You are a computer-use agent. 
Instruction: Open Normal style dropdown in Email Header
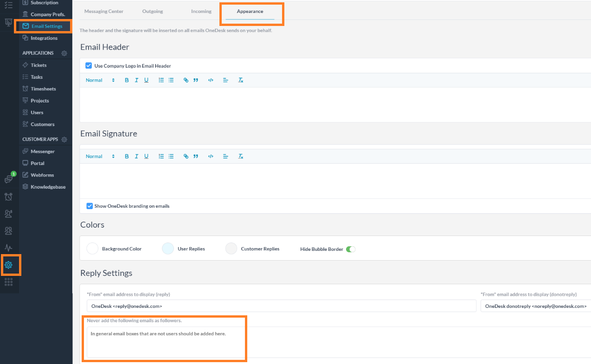click(x=100, y=80)
